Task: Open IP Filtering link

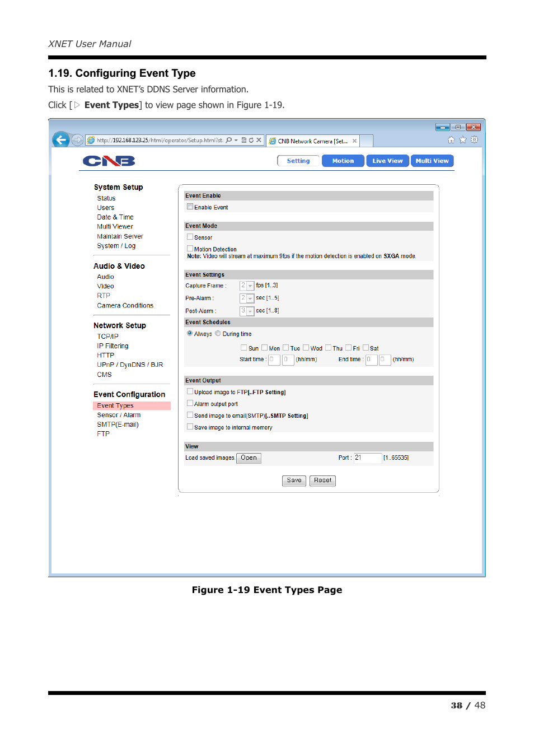Action: click(113, 346)
